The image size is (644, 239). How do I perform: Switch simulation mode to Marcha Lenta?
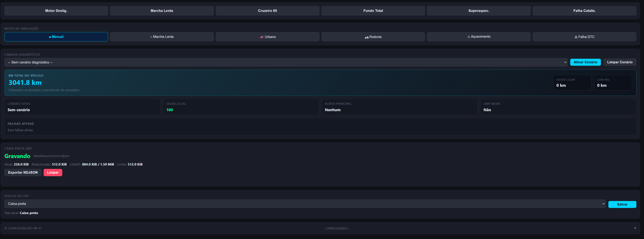162,37
